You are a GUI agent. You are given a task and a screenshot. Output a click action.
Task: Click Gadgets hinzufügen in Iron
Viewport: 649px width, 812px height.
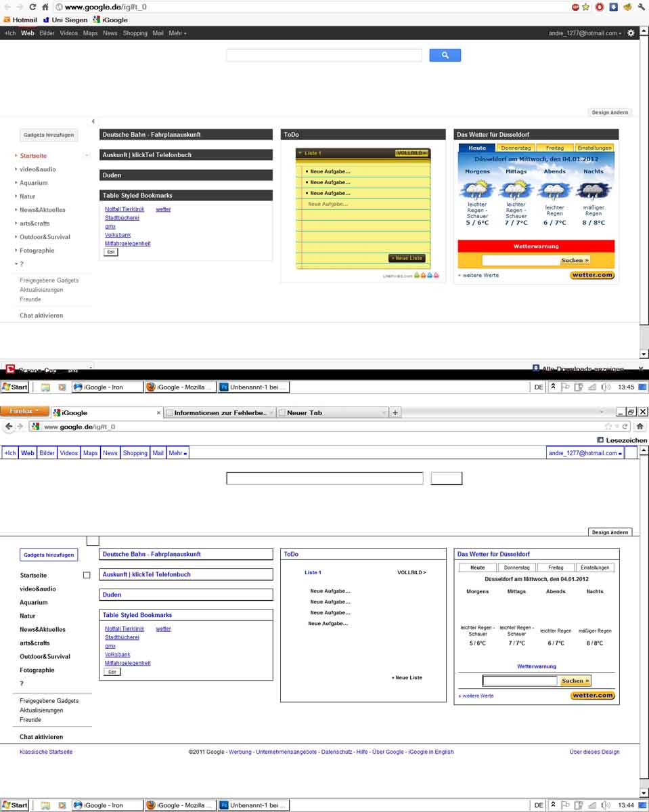49,135
